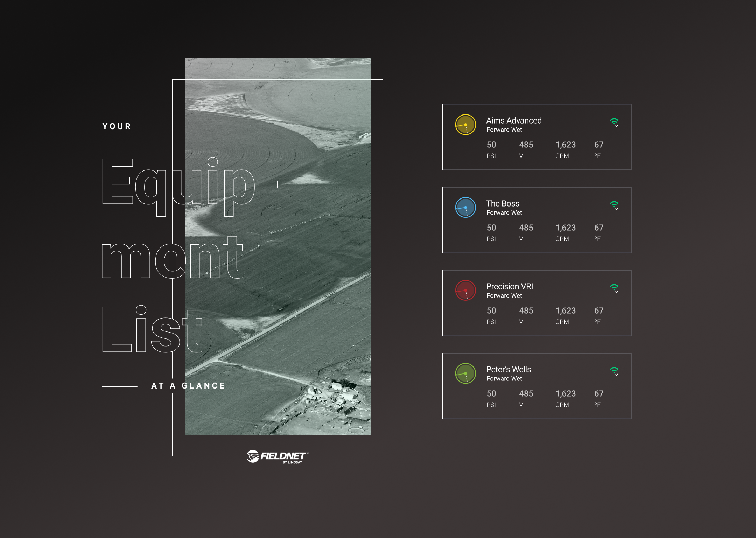Click the green pivot icon for Peter's Wells

465,373
